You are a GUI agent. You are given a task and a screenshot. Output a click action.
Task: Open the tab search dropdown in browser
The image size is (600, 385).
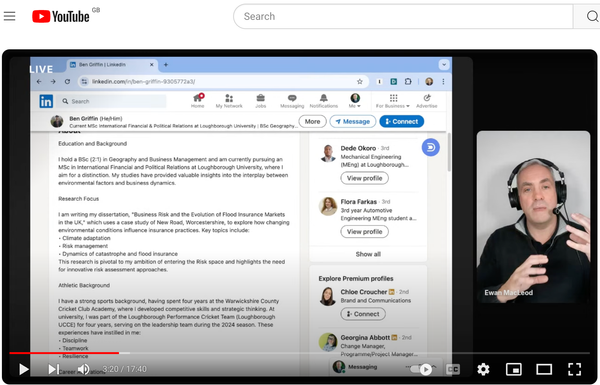444,65
